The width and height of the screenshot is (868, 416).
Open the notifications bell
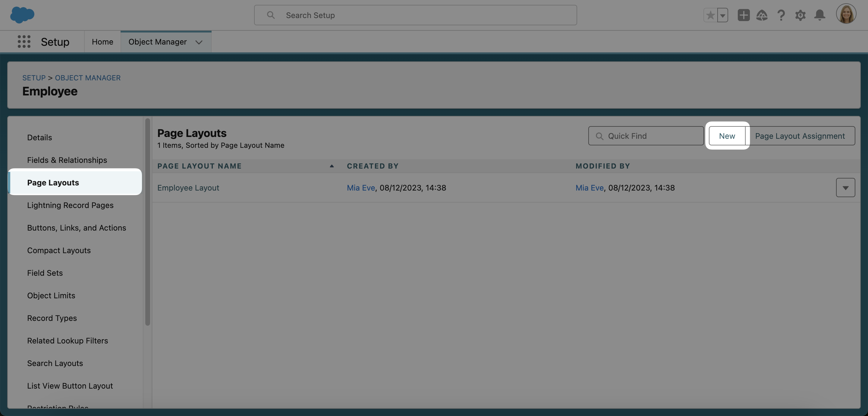819,15
